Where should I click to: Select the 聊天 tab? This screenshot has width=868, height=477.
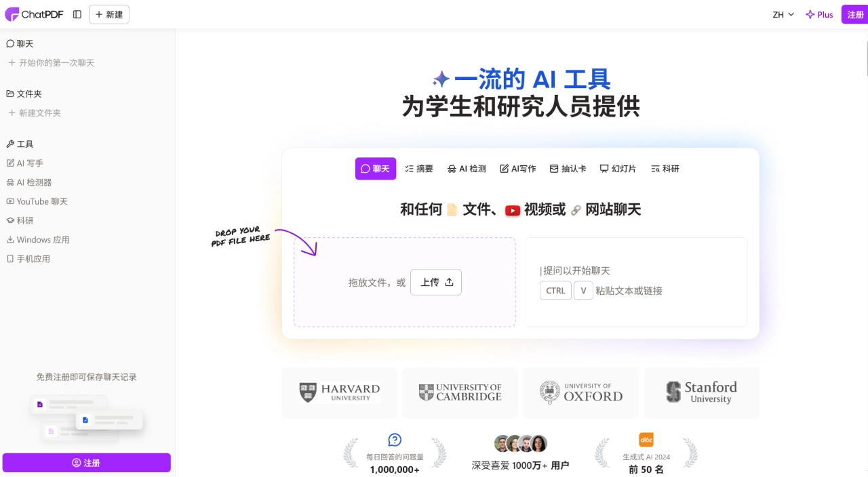pyautogui.click(x=376, y=169)
